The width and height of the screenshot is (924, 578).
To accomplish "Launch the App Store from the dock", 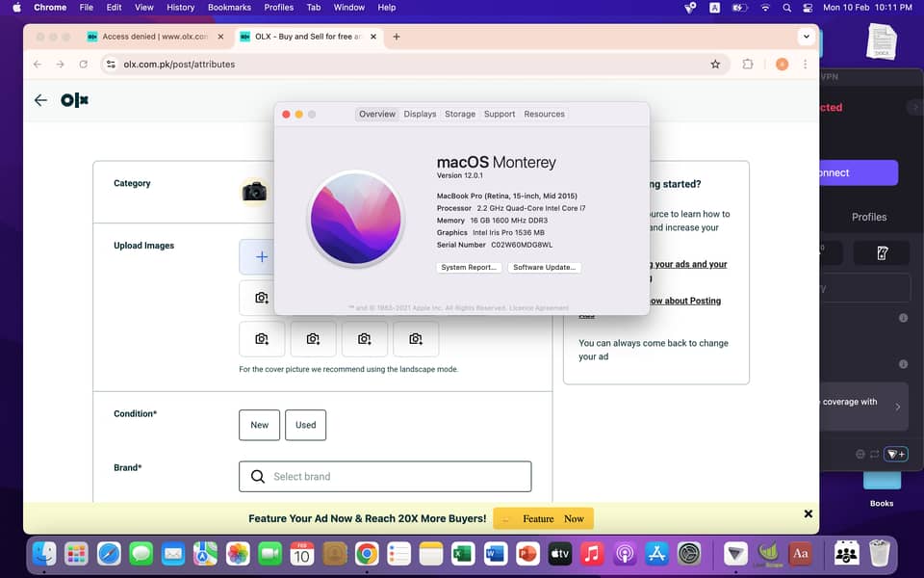I will click(x=657, y=554).
